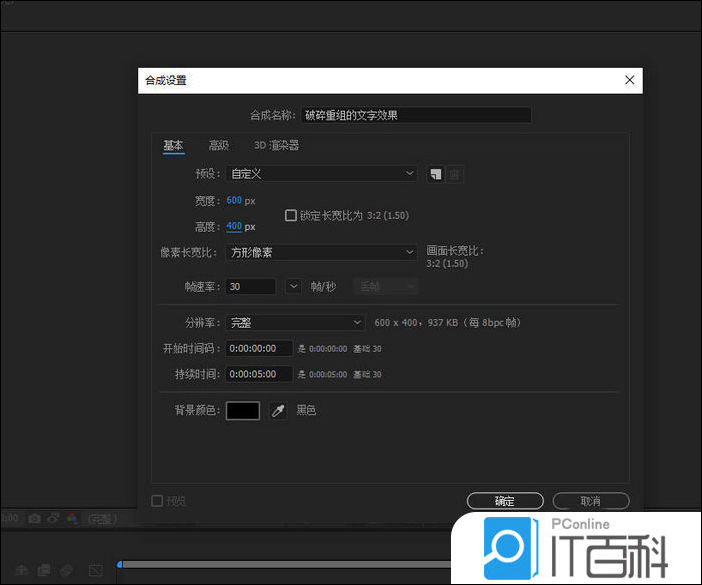The image size is (702, 585).
Task: Click the black background color swatch
Action: (243, 411)
